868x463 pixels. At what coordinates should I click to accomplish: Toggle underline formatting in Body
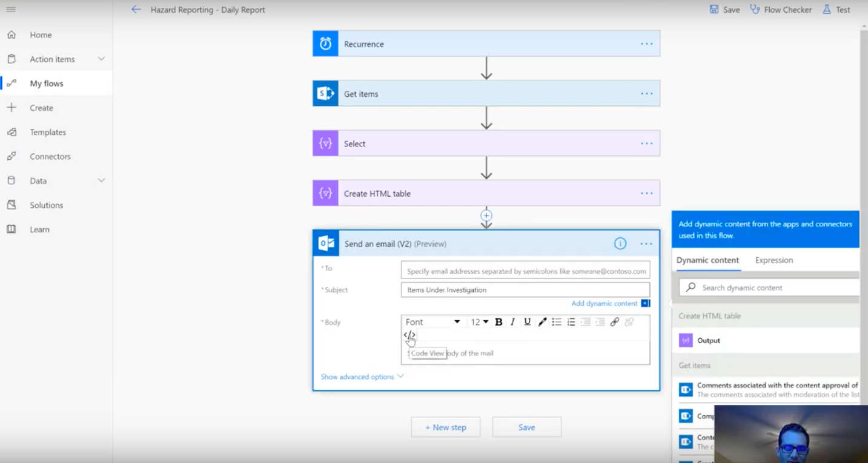pyautogui.click(x=527, y=322)
